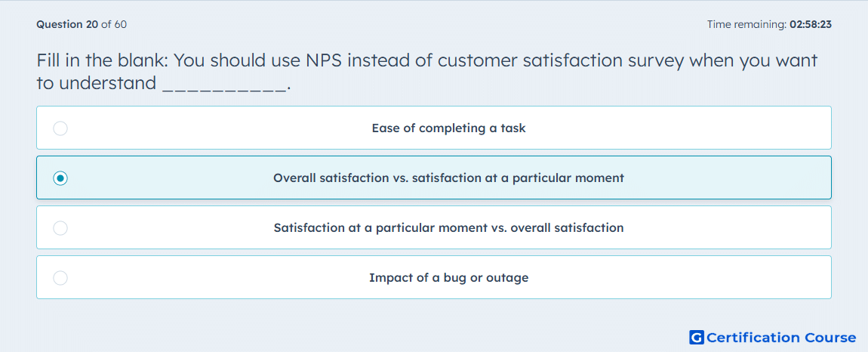
Task: Click the "Overall satisfaction vs. satisfaction at a particular moment" label
Action: point(448,178)
